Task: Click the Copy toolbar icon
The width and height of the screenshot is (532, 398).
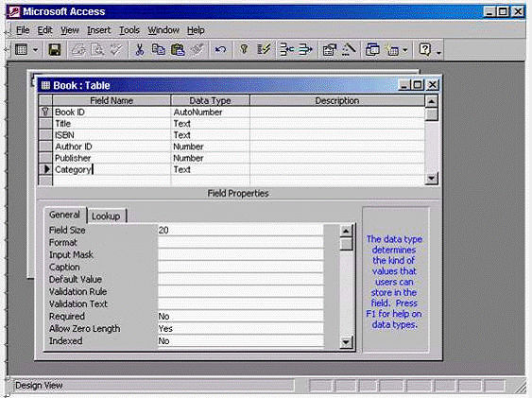Action: pos(158,50)
